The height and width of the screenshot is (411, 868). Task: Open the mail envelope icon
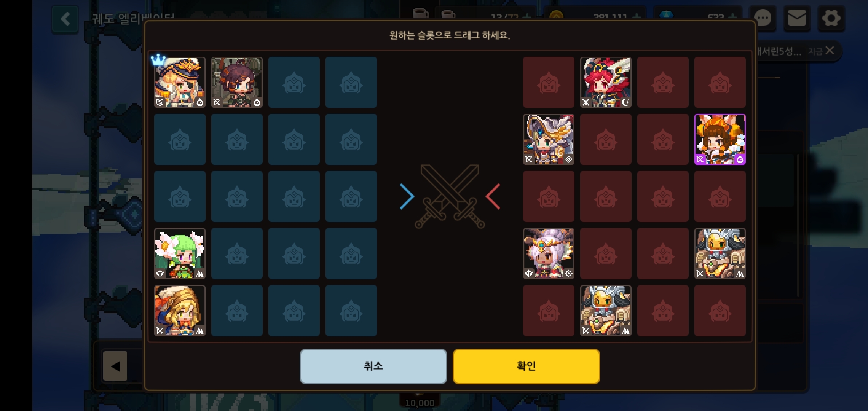(x=797, y=18)
